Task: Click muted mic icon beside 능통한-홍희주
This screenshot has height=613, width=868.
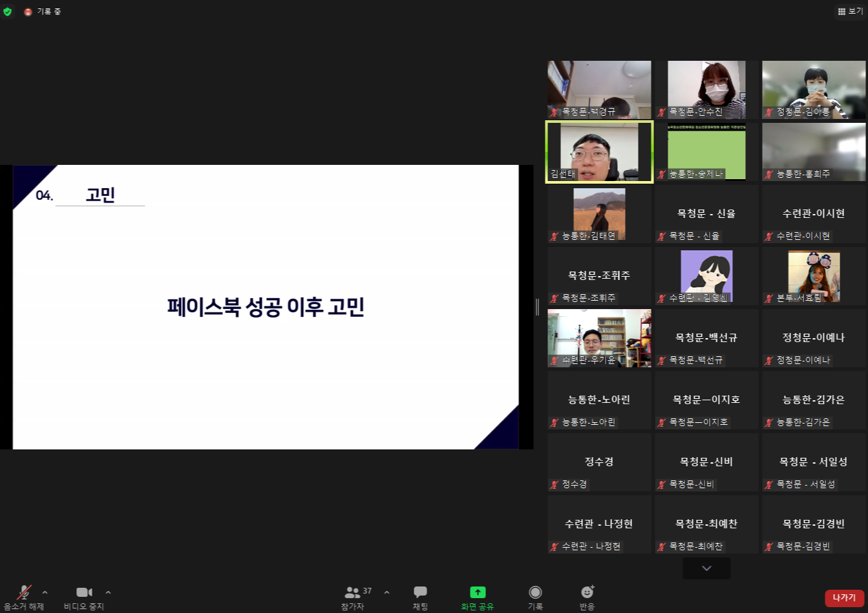Action: [769, 174]
